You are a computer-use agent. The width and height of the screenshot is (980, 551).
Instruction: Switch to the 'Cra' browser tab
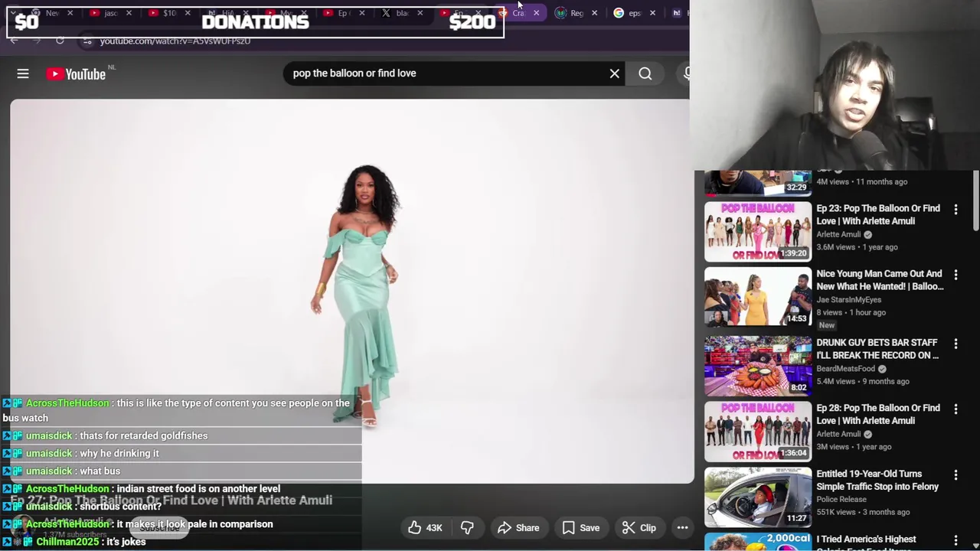(517, 13)
